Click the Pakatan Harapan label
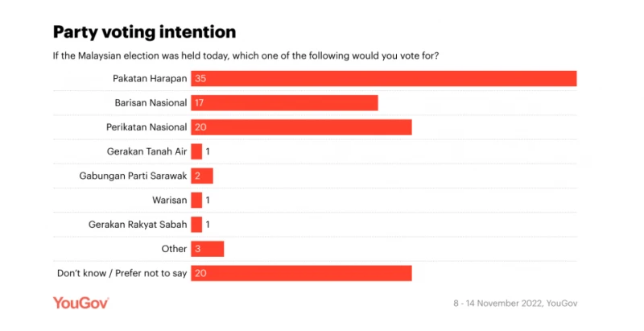Screen dimensions: 644x331 point(151,79)
